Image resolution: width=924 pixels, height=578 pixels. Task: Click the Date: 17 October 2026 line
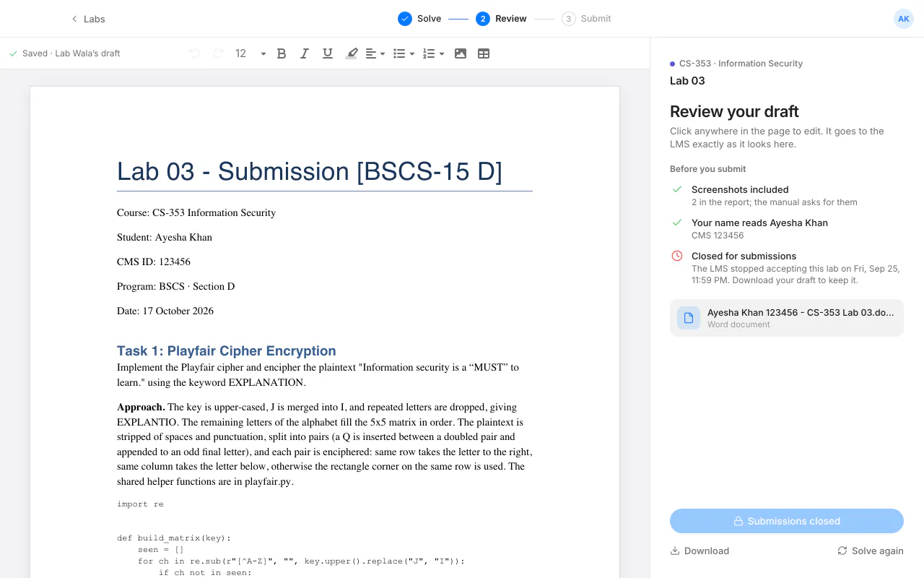[165, 311]
